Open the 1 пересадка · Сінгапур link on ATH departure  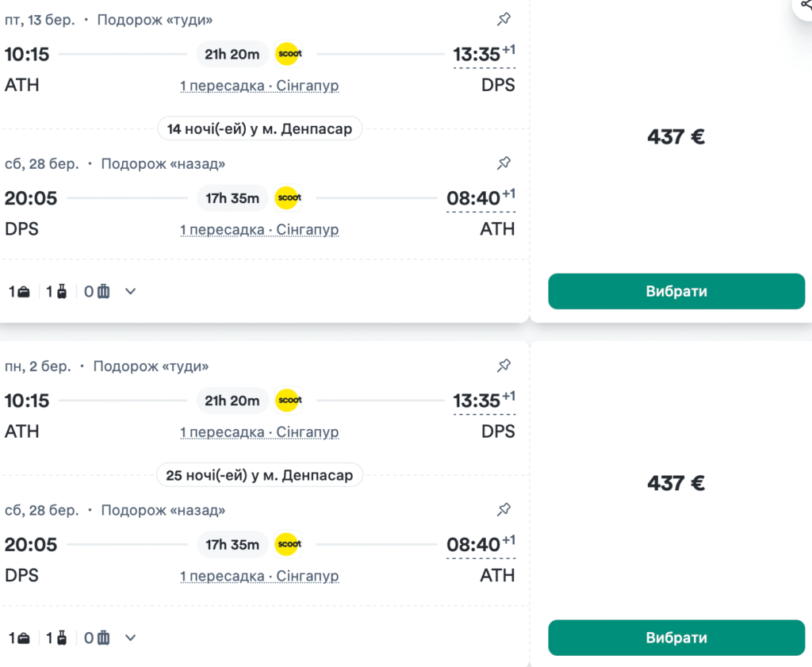pyautogui.click(x=259, y=85)
